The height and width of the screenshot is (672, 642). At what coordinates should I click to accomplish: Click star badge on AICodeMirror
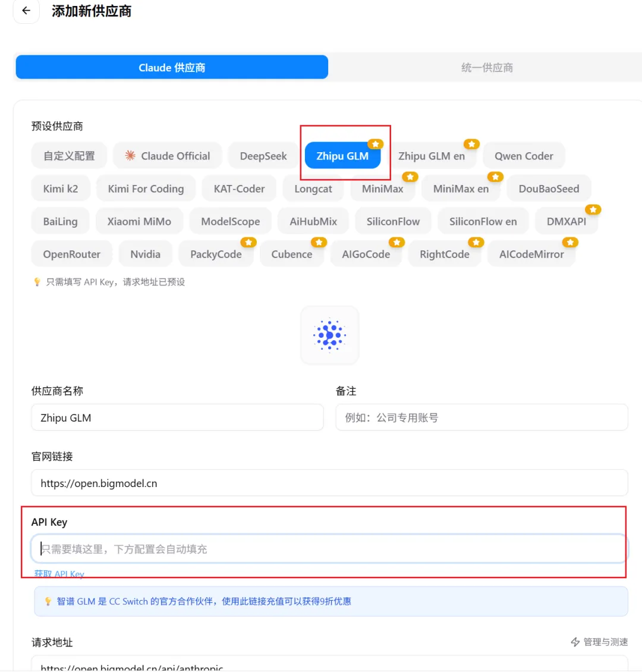tap(571, 243)
